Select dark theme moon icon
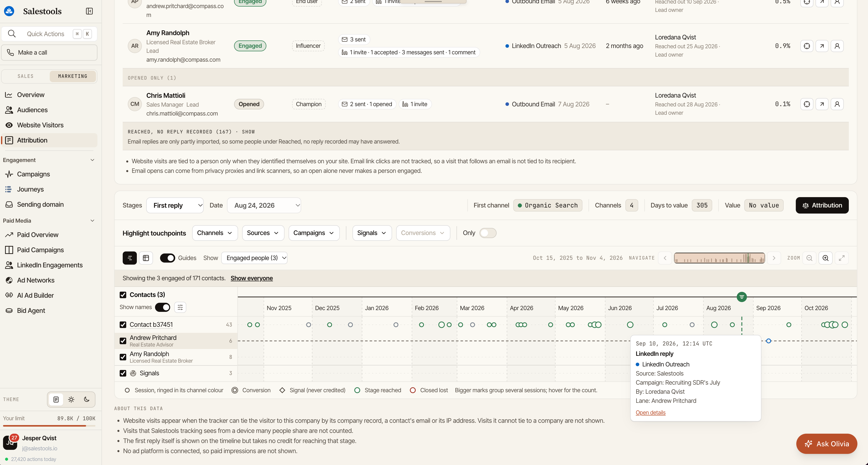The height and width of the screenshot is (465, 868). click(x=87, y=400)
